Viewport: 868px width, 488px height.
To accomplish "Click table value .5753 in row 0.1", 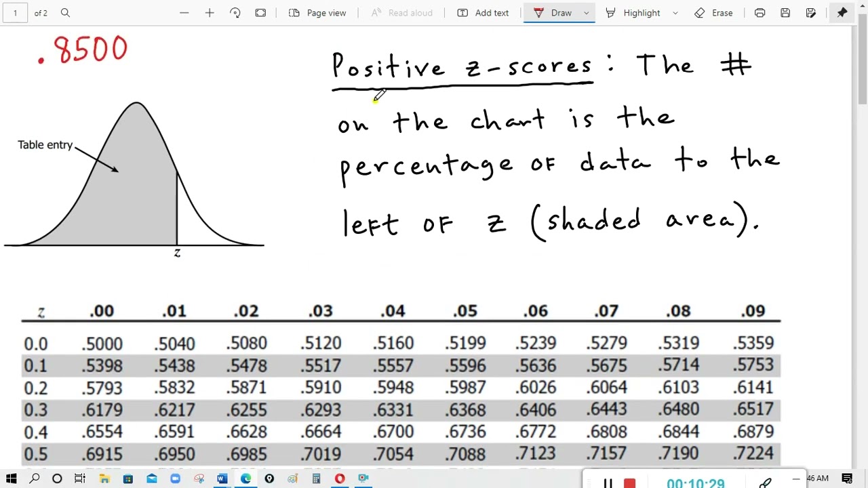I will click(x=753, y=366).
